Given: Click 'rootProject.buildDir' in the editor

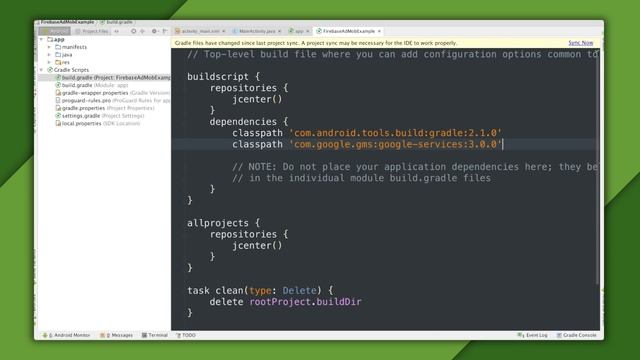Looking at the screenshot, I should click(305, 302).
